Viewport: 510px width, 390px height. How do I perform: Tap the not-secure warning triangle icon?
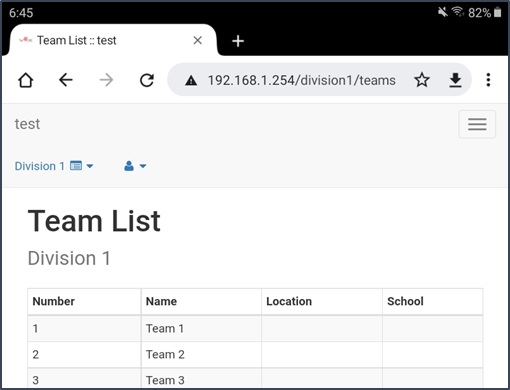point(191,80)
